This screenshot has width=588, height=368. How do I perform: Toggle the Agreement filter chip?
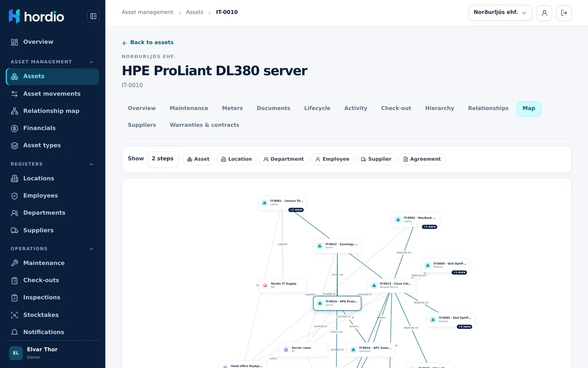click(x=422, y=159)
